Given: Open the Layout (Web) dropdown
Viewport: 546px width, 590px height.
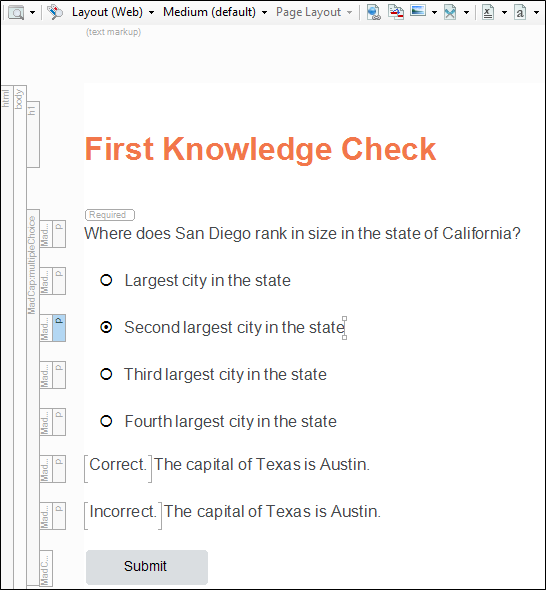Looking at the screenshot, I should pos(113,12).
